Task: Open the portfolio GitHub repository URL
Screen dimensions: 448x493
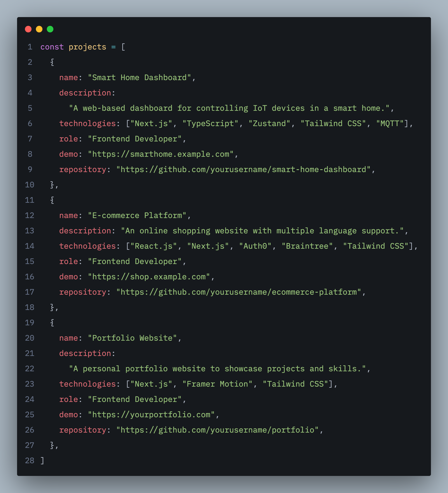Action: (217, 430)
